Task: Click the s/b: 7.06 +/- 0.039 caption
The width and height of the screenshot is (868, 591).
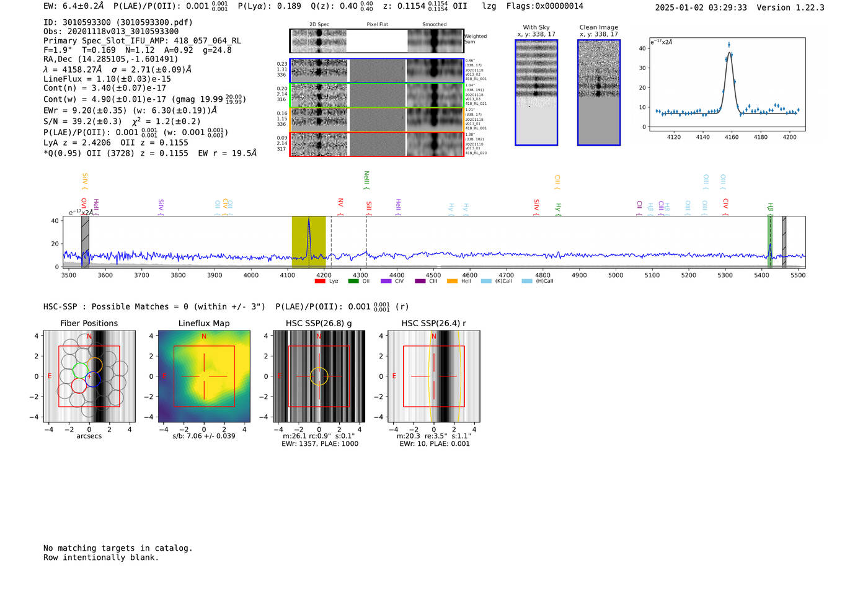Action: [x=204, y=436]
